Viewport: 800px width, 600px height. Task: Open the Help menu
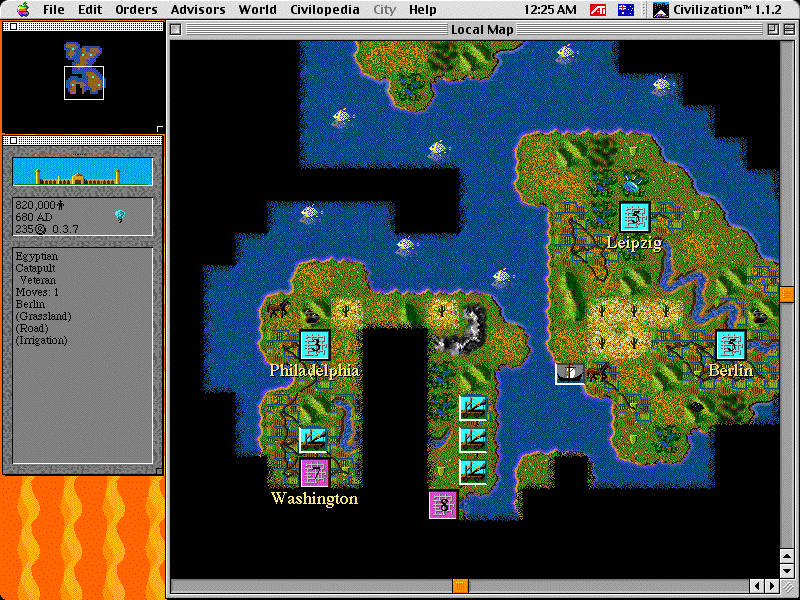(x=422, y=10)
